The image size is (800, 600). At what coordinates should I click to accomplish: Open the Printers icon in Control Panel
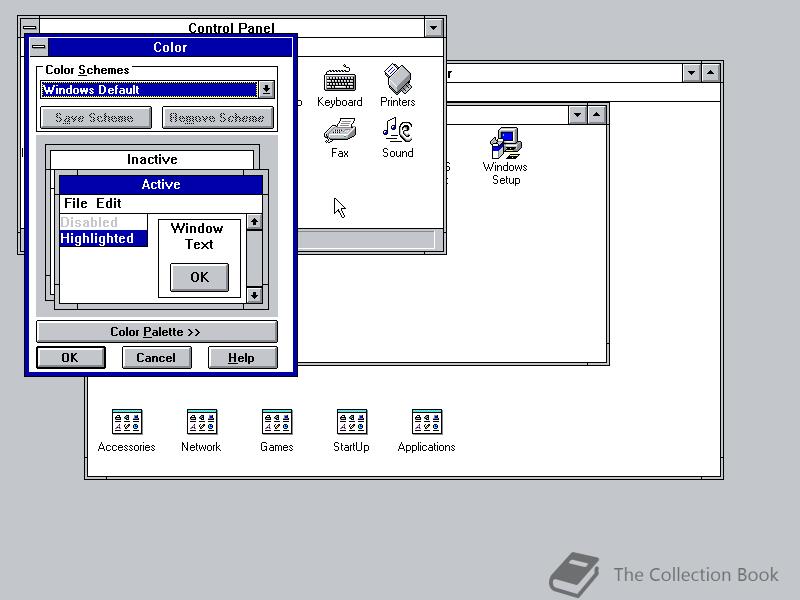tap(397, 86)
